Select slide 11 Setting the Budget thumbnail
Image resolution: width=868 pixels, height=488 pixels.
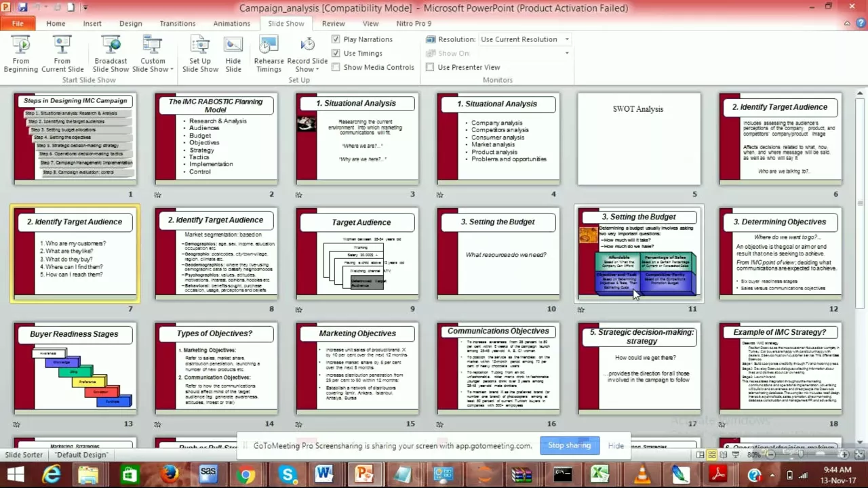639,253
